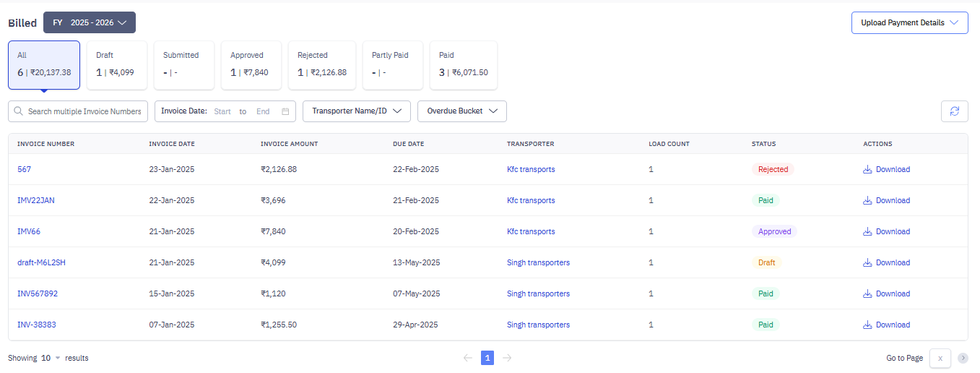Click the Go to Page input box

coord(940,358)
